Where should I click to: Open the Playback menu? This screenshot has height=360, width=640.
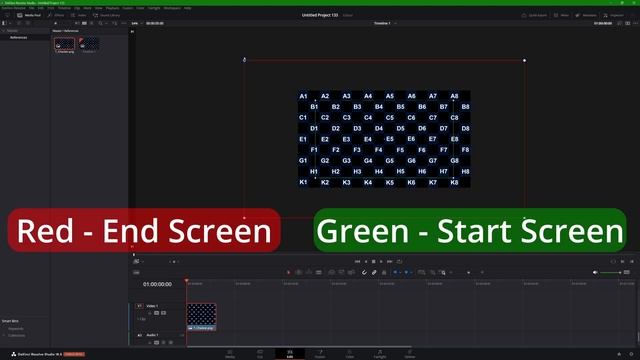[113, 8]
